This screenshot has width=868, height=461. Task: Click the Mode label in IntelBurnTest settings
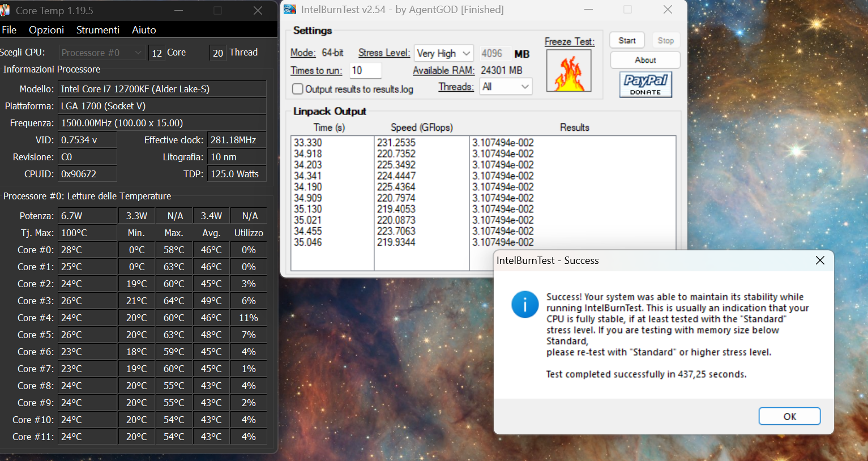click(303, 53)
